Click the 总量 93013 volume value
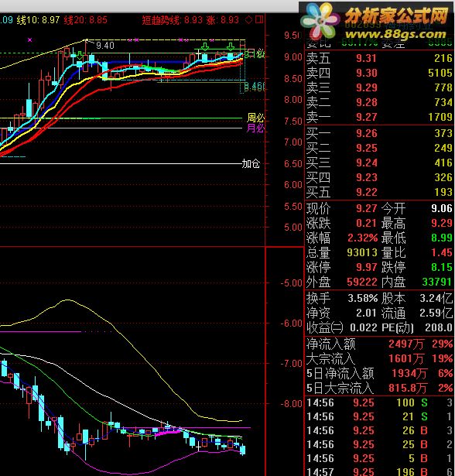 point(362,252)
